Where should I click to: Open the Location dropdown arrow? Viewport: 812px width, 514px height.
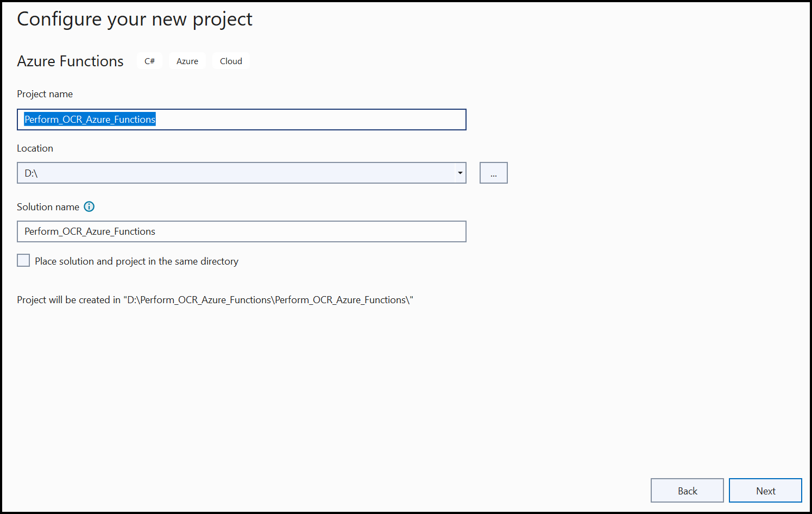[459, 173]
